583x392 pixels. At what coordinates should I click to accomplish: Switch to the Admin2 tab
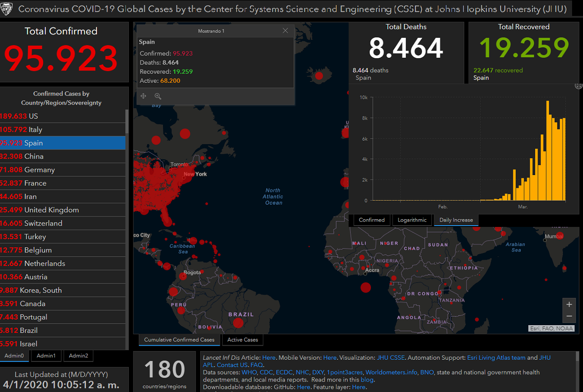point(79,356)
